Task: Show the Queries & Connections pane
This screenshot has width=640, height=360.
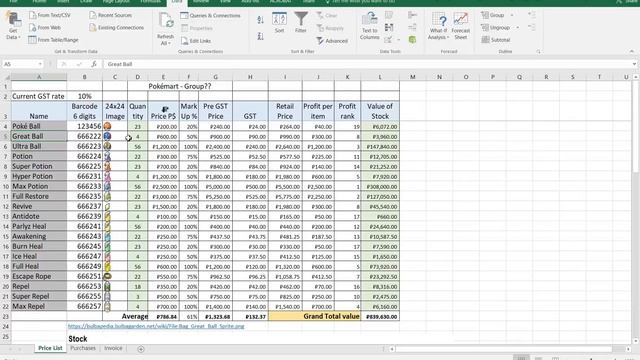Action: tap(210, 16)
